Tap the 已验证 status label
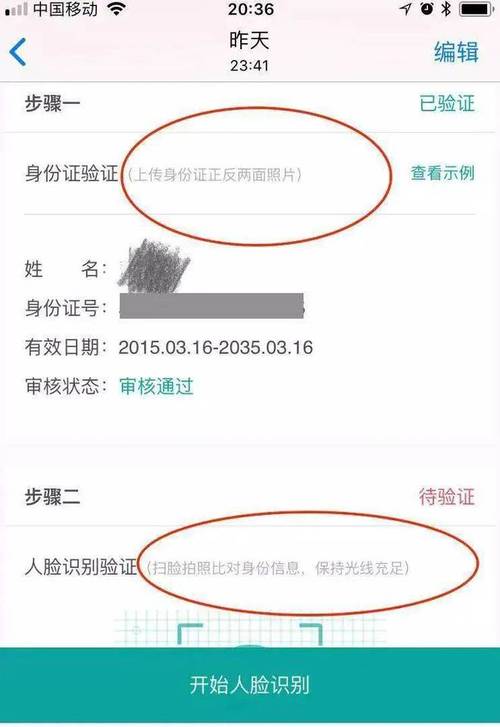The height and width of the screenshot is (727, 500). [x=447, y=103]
